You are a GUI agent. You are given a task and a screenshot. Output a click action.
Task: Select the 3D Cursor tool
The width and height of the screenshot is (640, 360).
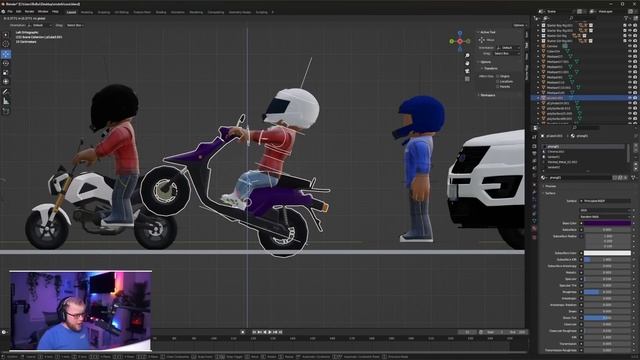(6, 44)
